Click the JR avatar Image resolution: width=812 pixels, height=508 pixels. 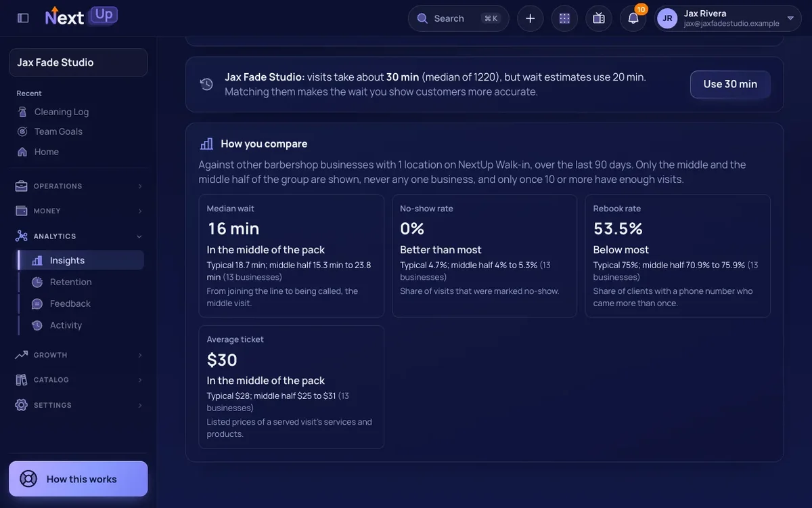coord(667,18)
